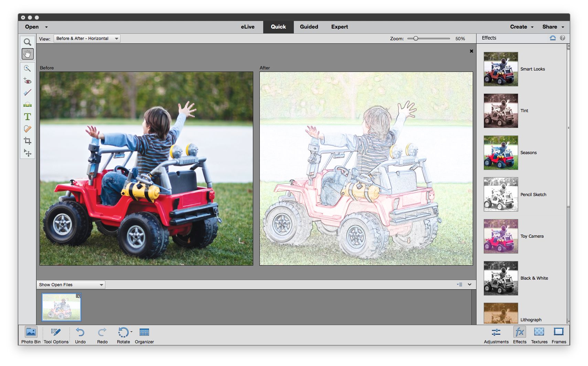This screenshot has width=588, height=366.
Task: Click the Zoom slider handle
Action: tap(416, 39)
